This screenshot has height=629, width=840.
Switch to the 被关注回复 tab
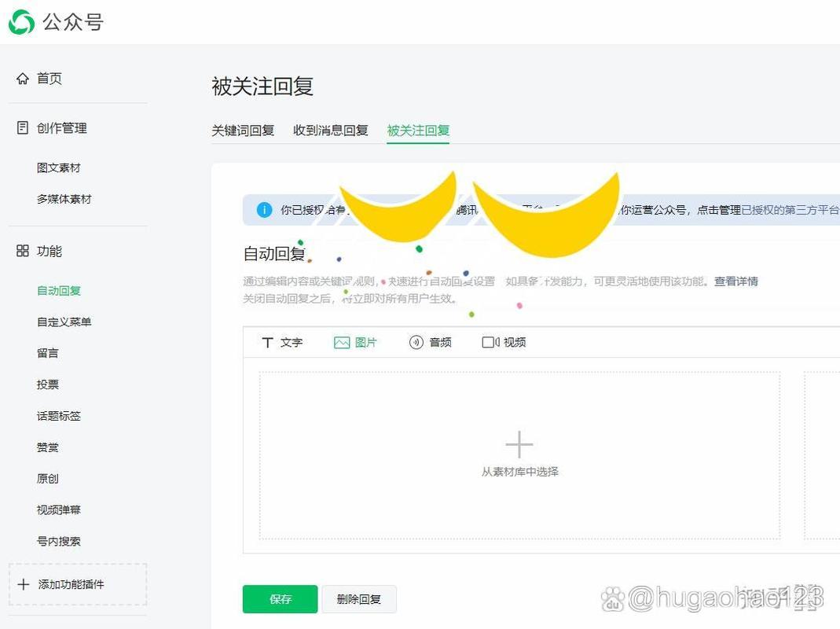pos(417,131)
